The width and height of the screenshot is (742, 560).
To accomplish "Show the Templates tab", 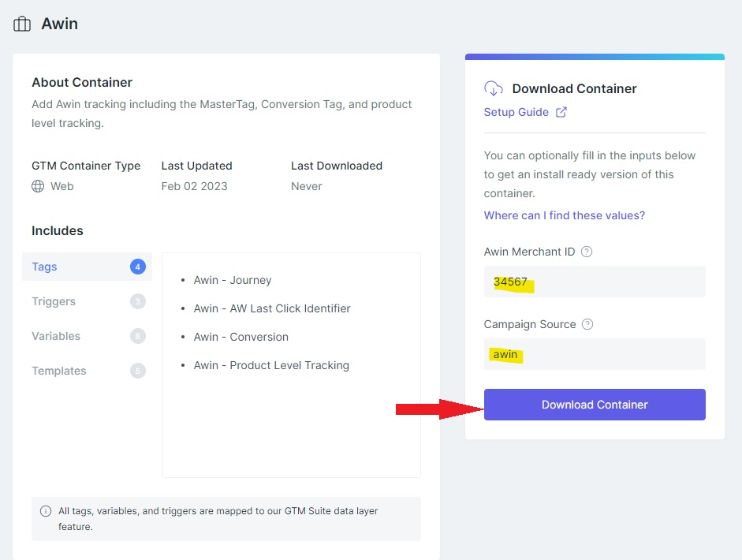I will pyautogui.click(x=87, y=371).
